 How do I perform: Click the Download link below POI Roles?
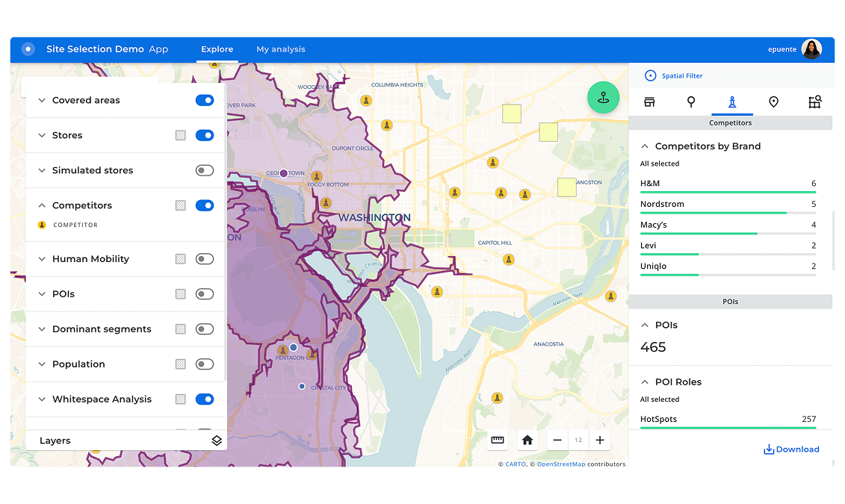791,449
